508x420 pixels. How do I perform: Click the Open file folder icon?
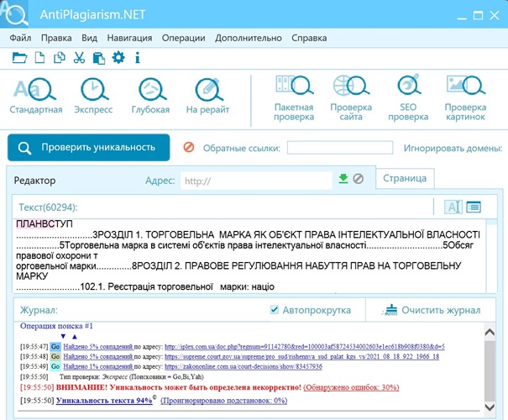19,58
